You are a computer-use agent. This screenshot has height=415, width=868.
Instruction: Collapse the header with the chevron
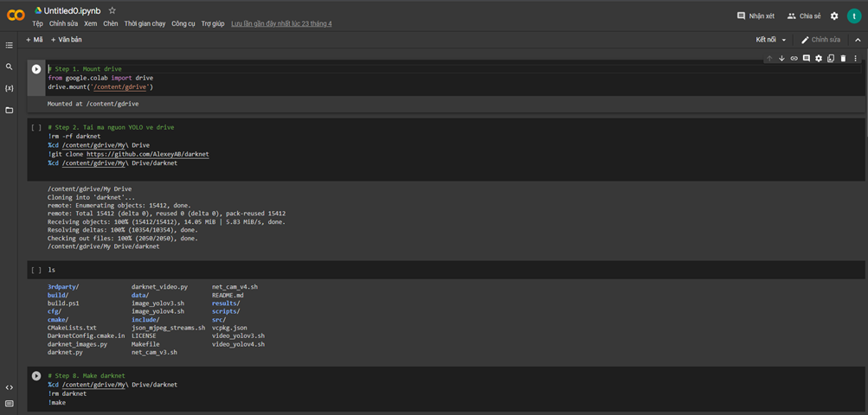pos(858,40)
